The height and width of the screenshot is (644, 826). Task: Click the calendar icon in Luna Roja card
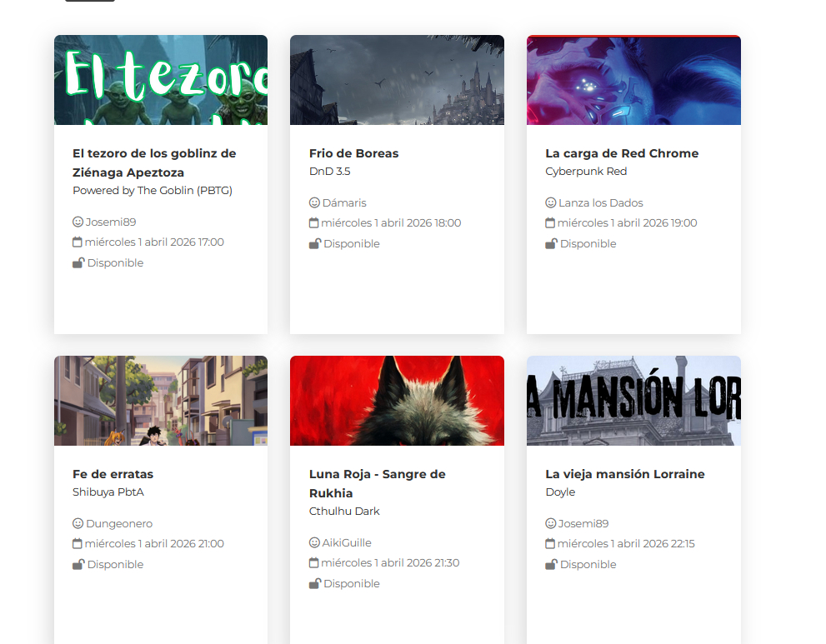(x=314, y=563)
